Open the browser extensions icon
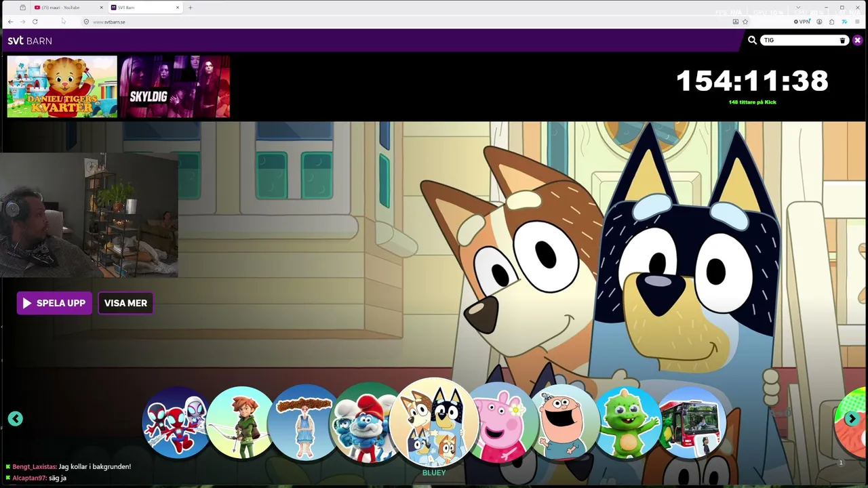The image size is (868, 488). pyautogui.click(x=832, y=22)
